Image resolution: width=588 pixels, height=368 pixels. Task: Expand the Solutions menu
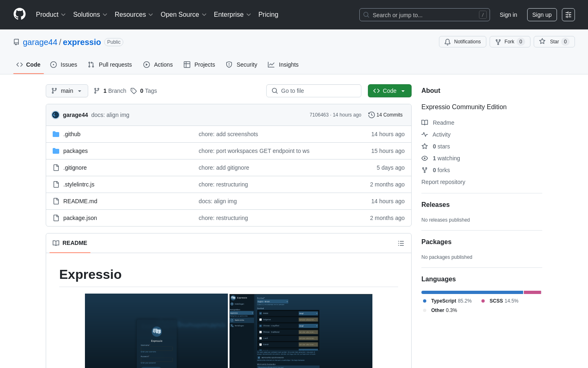click(90, 15)
